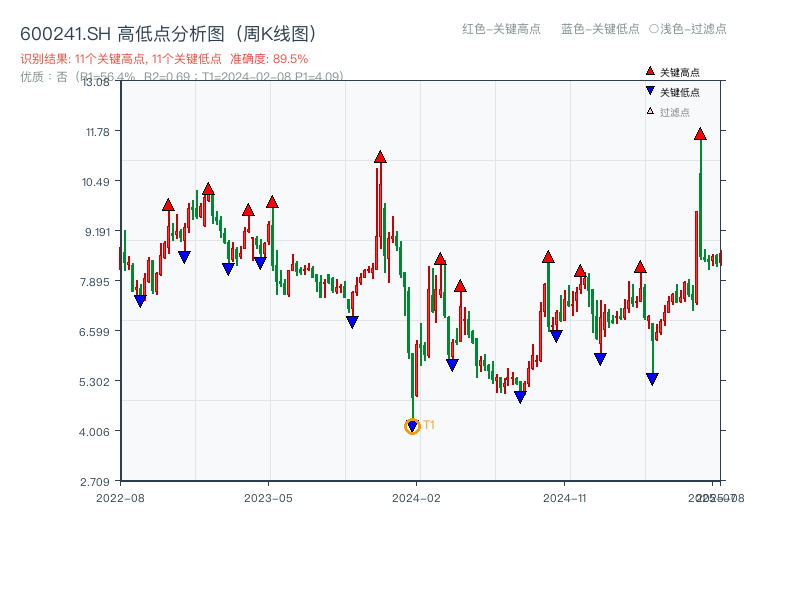
Task: Click the T1 label next to the orange circle
Action: coord(428,426)
